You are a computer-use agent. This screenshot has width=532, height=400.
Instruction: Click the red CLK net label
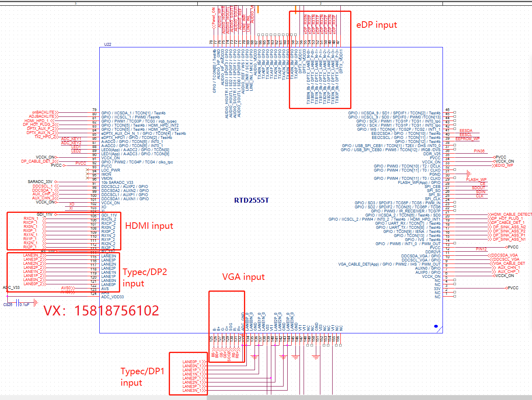tap(480, 196)
